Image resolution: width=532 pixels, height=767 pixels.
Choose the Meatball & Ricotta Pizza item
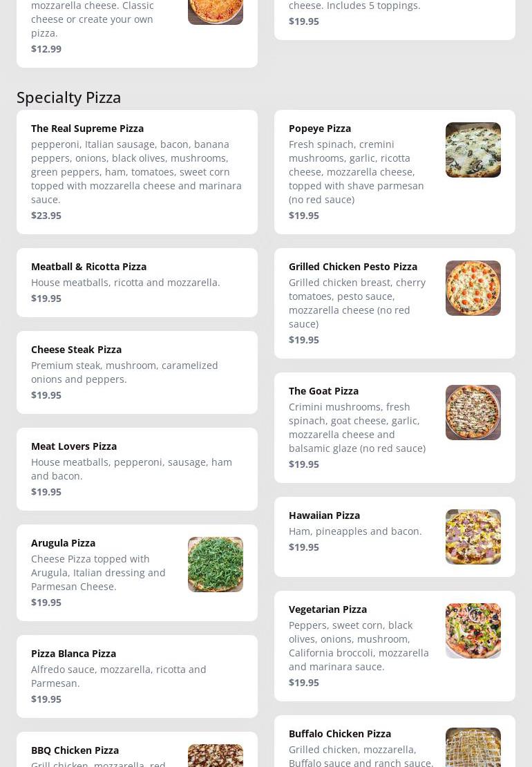pos(88,267)
